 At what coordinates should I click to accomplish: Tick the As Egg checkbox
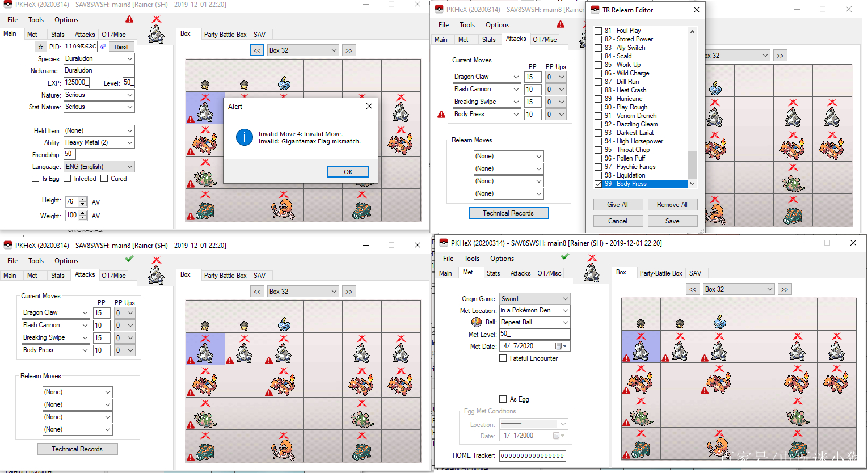(x=503, y=399)
